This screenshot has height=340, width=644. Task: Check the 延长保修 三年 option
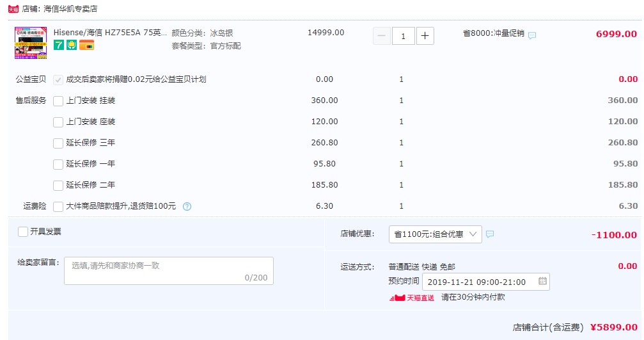coord(58,143)
